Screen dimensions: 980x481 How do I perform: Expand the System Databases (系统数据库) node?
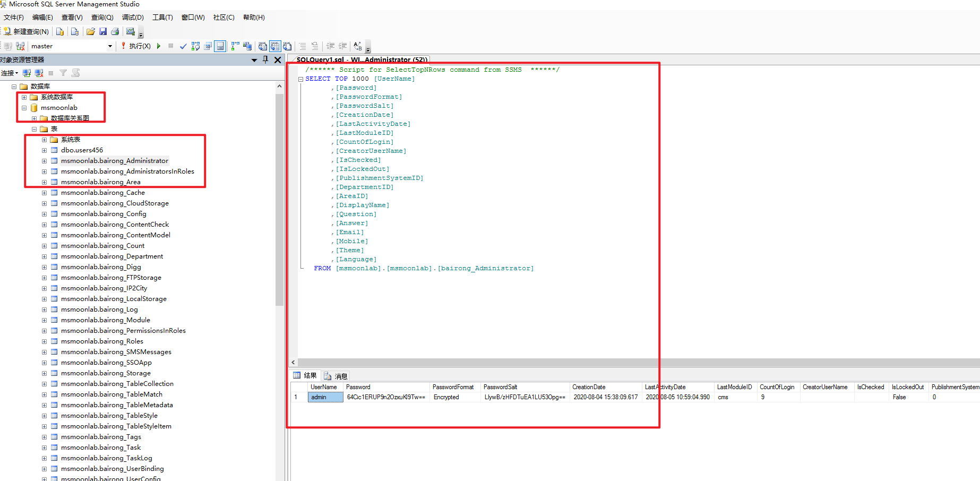pos(24,97)
